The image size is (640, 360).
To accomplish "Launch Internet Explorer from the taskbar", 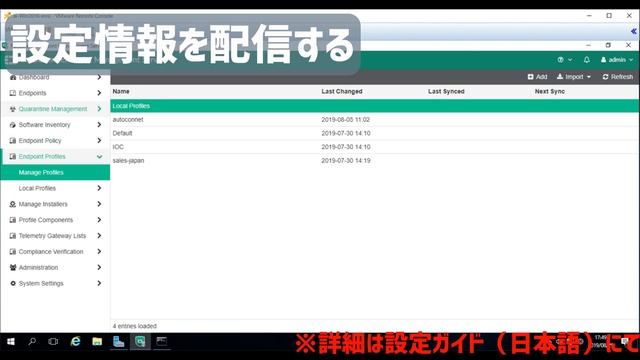I will (76, 342).
